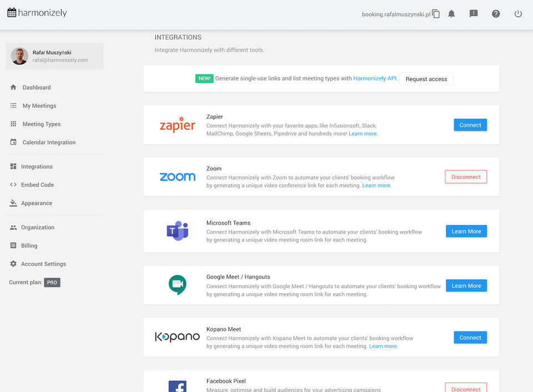Request access to the Harmonizely API
The width and height of the screenshot is (533, 392).
(x=426, y=79)
